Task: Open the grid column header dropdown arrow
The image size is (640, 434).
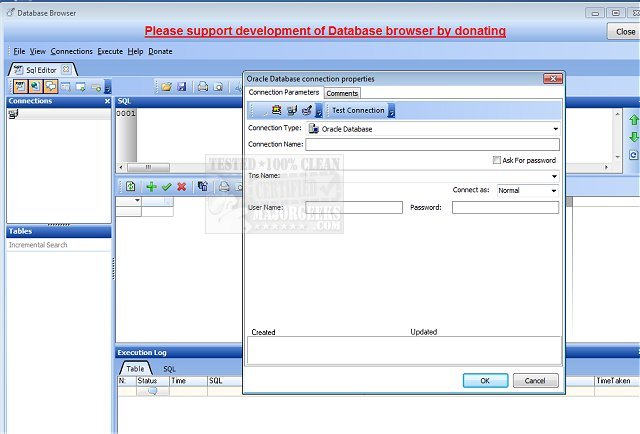Action: click(137, 200)
